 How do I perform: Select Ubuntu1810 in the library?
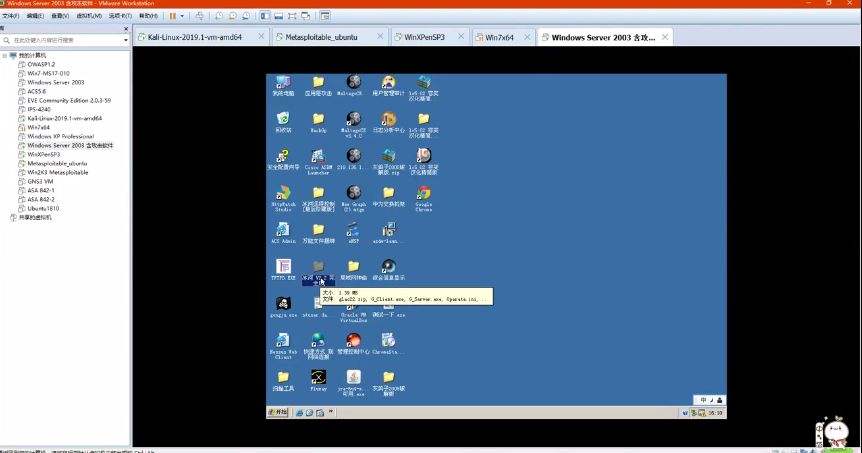click(x=43, y=208)
